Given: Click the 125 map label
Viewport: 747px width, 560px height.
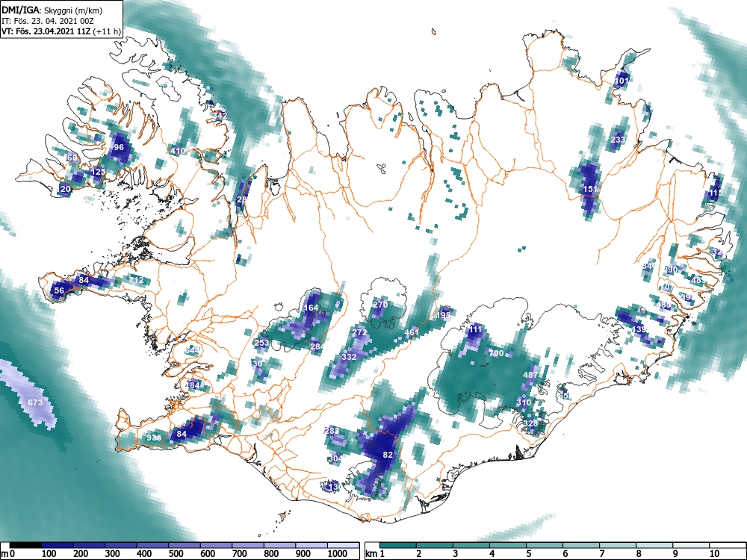Looking at the screenshot, I should tap(98, 172).
